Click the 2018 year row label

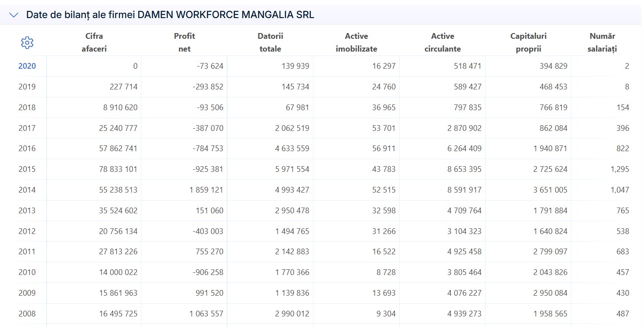point(27,108)
